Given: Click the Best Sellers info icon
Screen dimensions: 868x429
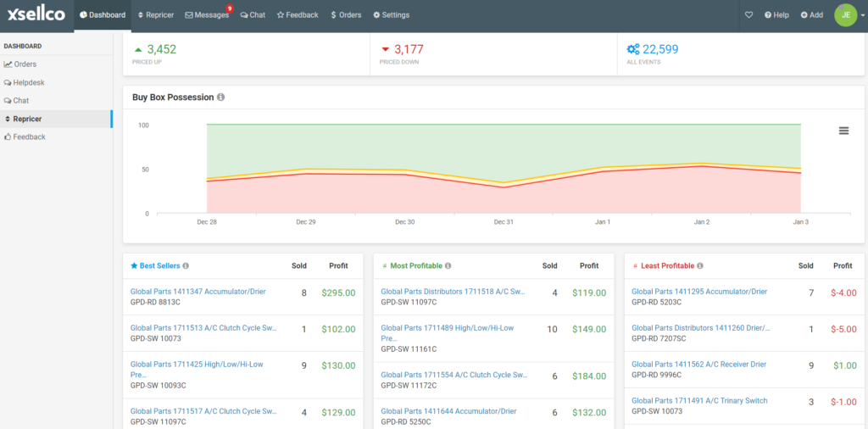Looking at the screenshot, I should 186,266.
